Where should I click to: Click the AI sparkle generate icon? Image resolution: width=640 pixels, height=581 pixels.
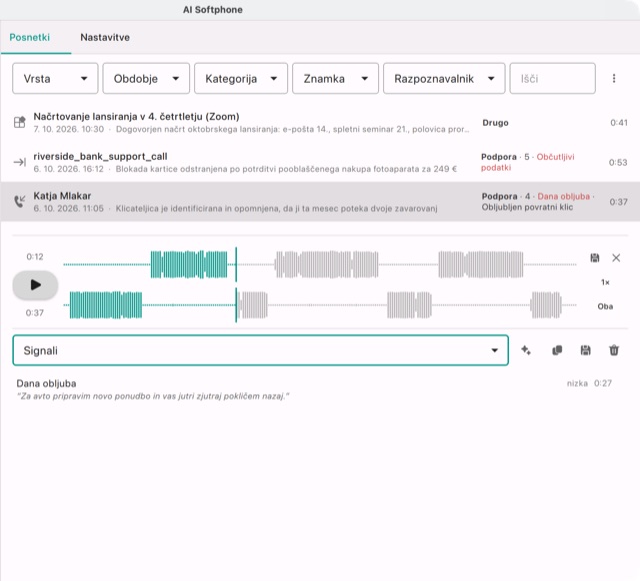(x=526, y=350)
